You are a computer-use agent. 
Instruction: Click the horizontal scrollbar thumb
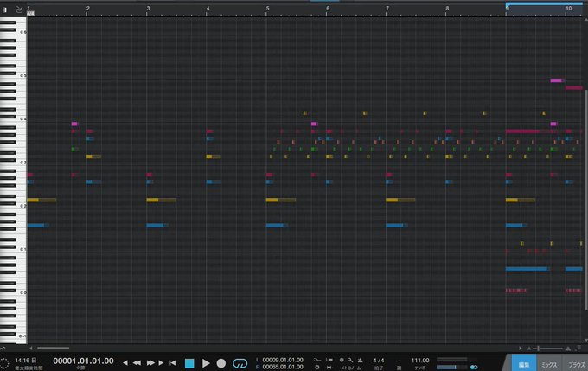point(54,349)
